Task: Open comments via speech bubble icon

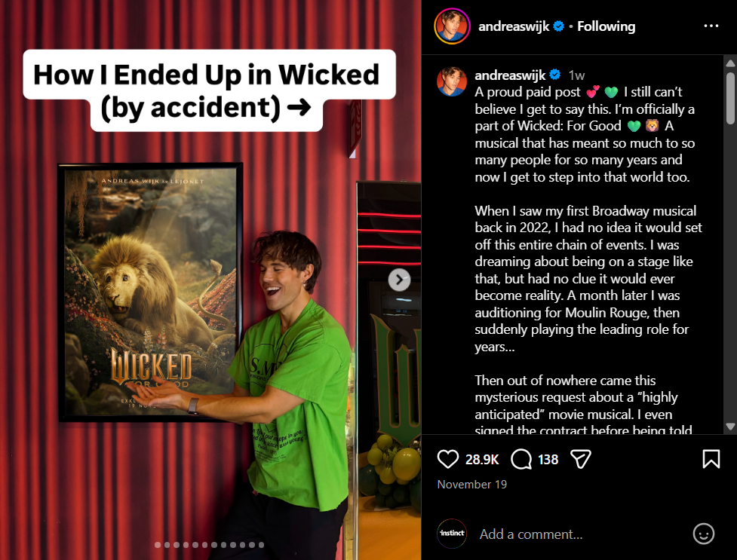Action: click(x=521, y=459)
